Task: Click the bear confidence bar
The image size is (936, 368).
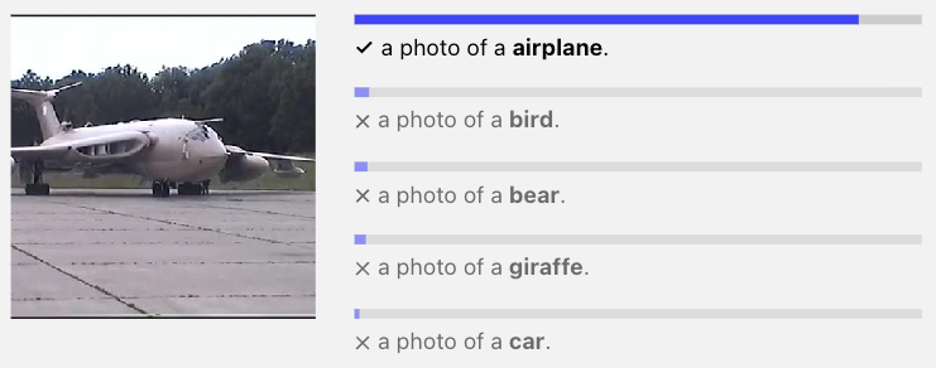Action: click(638, 167)
